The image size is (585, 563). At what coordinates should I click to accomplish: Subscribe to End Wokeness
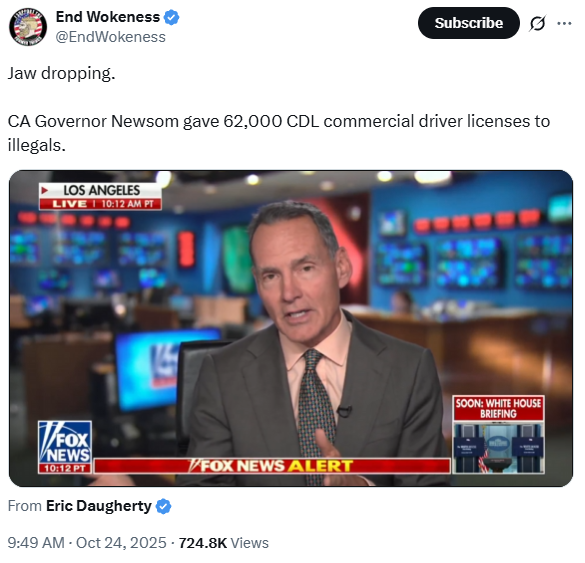[469, 23]
